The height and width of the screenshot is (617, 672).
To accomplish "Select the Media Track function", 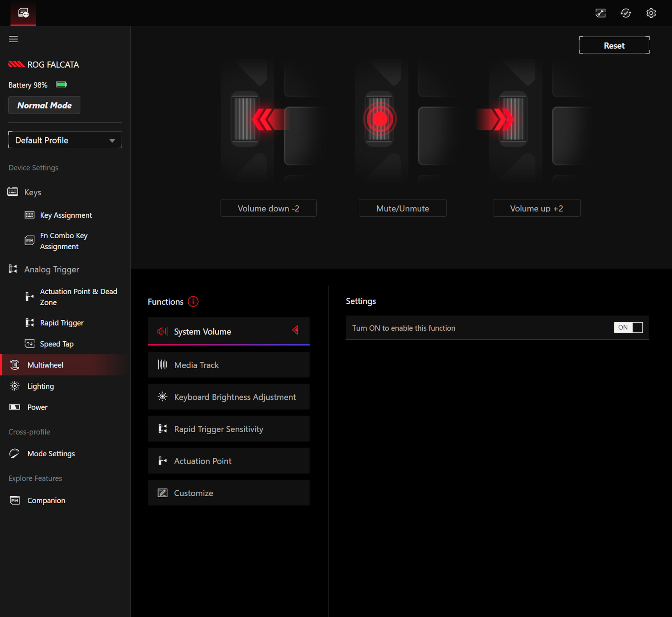I will point(228,365).
